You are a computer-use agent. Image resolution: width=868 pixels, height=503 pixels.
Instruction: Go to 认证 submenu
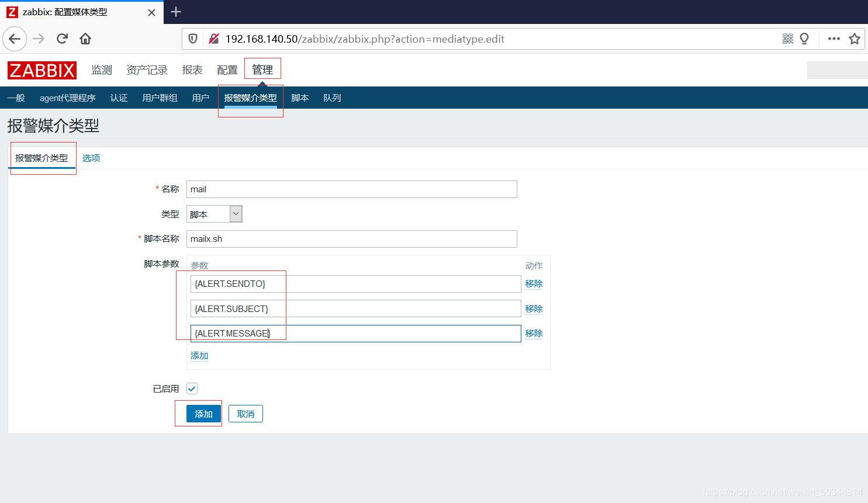tap(119, 98)
